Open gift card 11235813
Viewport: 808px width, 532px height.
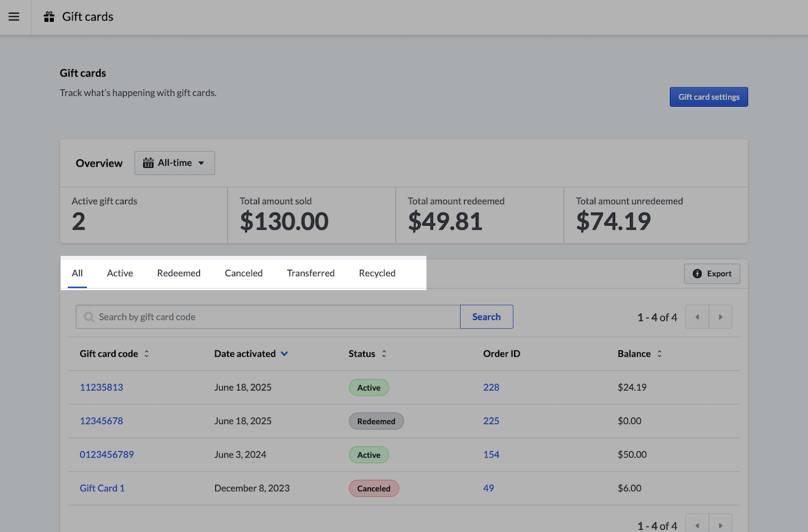(x=101, y=387)
